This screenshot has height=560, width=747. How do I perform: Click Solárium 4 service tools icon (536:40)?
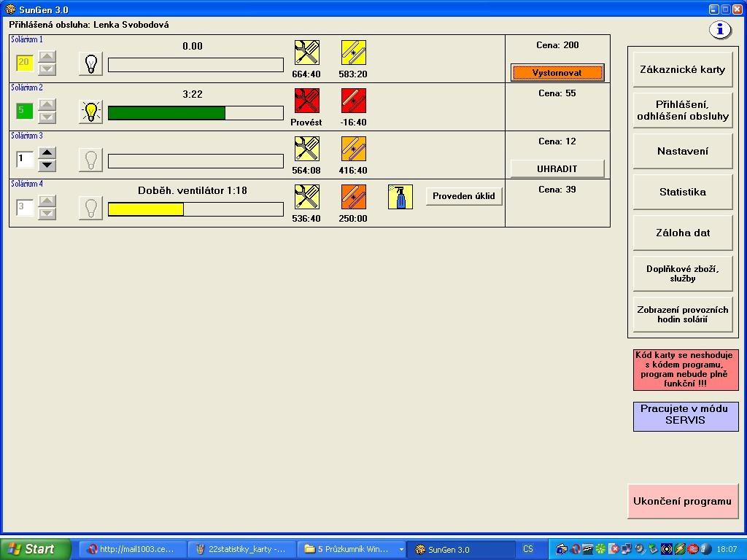click(x=306, y=197)
